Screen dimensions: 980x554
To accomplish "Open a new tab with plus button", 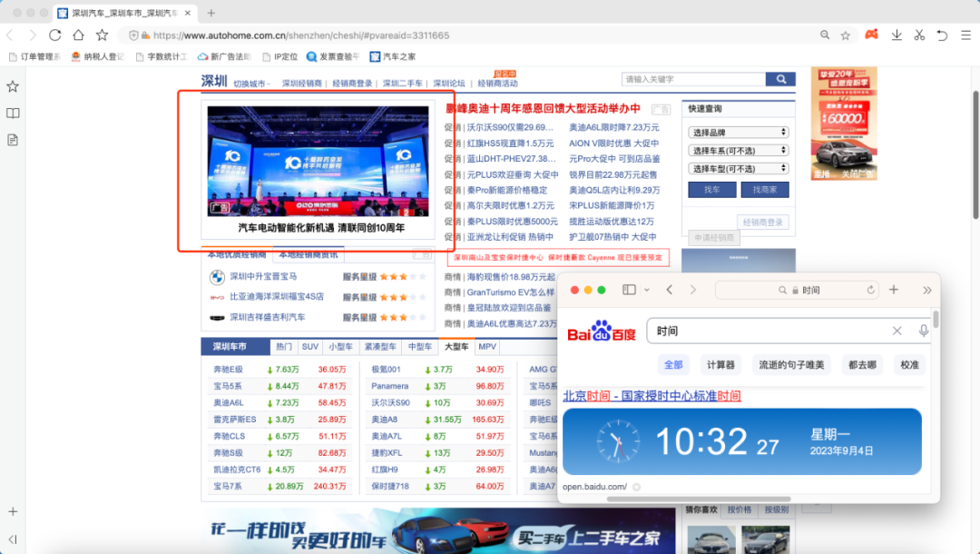I will (211, 13).
